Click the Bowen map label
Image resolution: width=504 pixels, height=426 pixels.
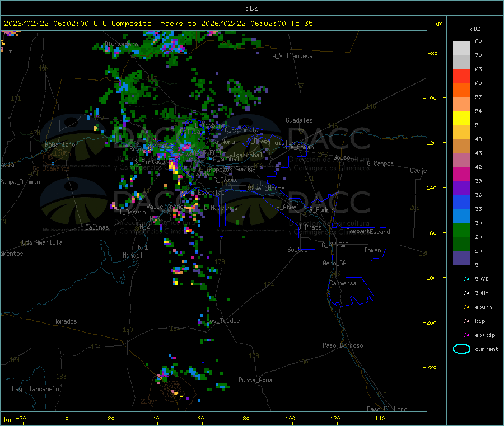(x=373, y=250)
